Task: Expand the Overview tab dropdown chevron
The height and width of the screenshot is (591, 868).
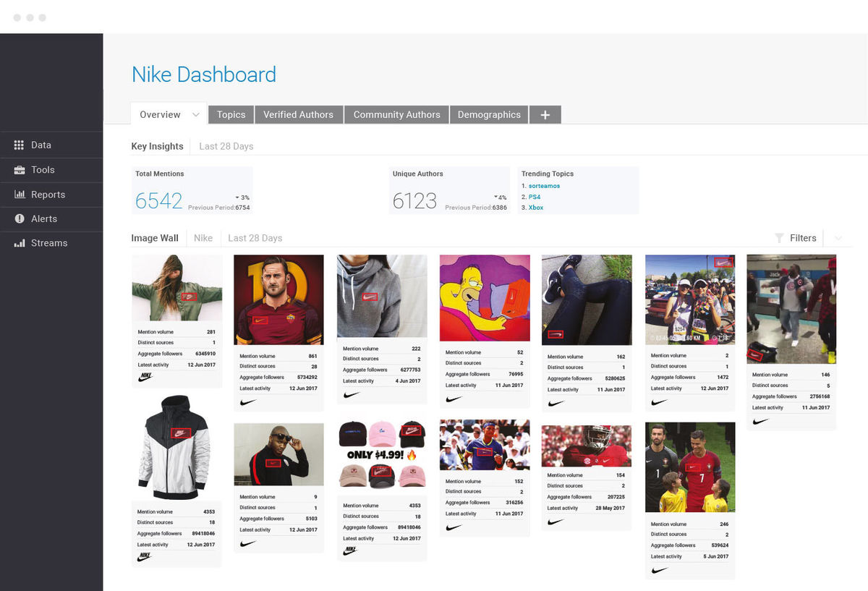Action: point(195,115)
